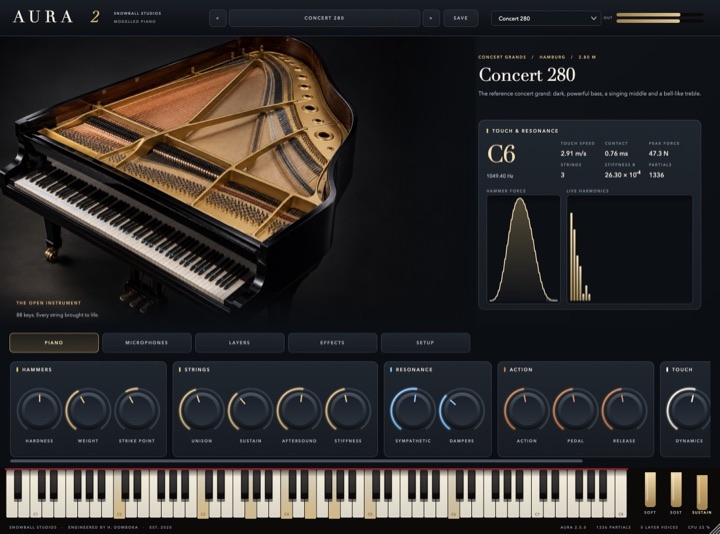Screen dimensions: 720x534
Task: Click the Hammer Force curve graph
Action: [523, 249]
